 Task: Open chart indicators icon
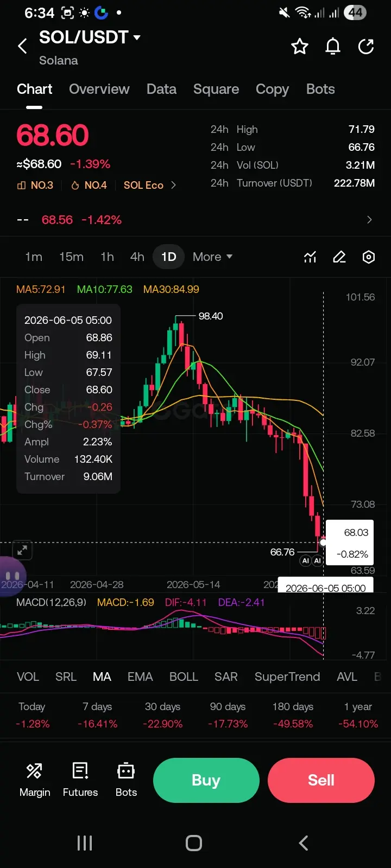(310, 257)
